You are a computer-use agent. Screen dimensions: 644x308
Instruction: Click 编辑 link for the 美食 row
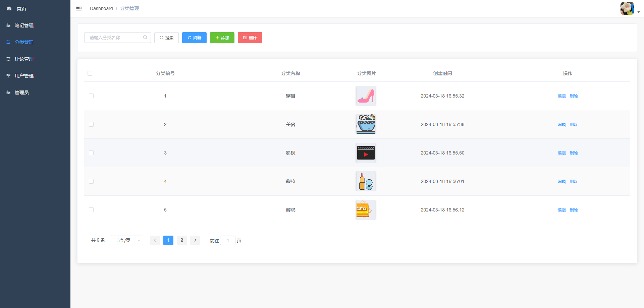(x=561, y=124)
